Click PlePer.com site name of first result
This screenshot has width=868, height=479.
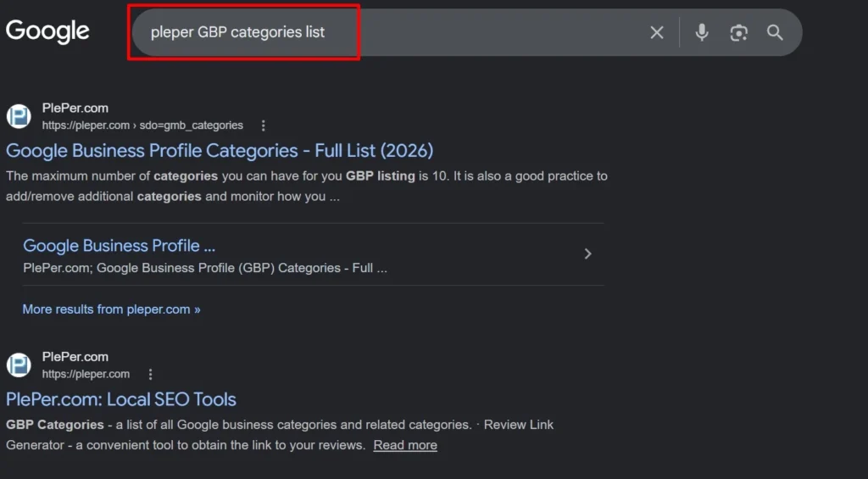pyautogui.click(x=75, y=108)
